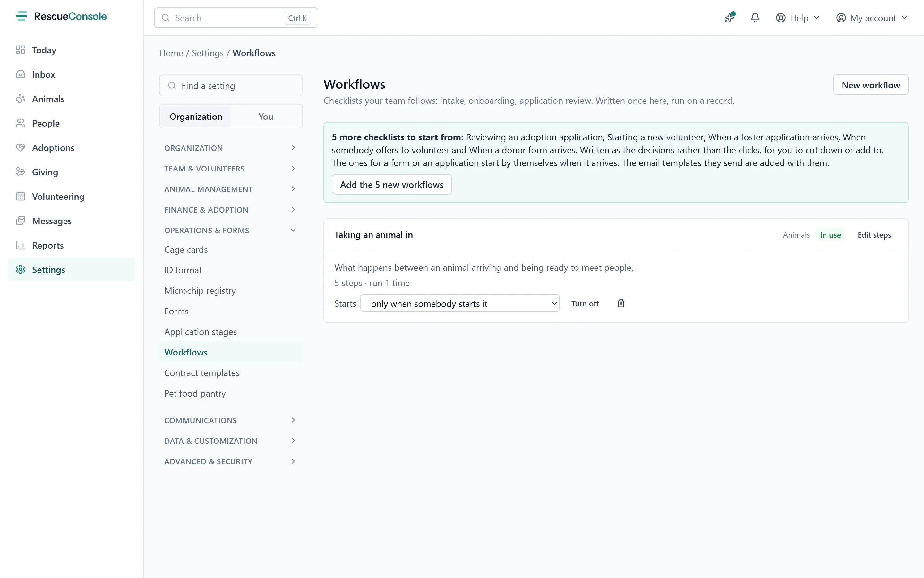Screen dimensions: 924x578
Task: Open Animals via its paw icon
Action: pos(21,99)
